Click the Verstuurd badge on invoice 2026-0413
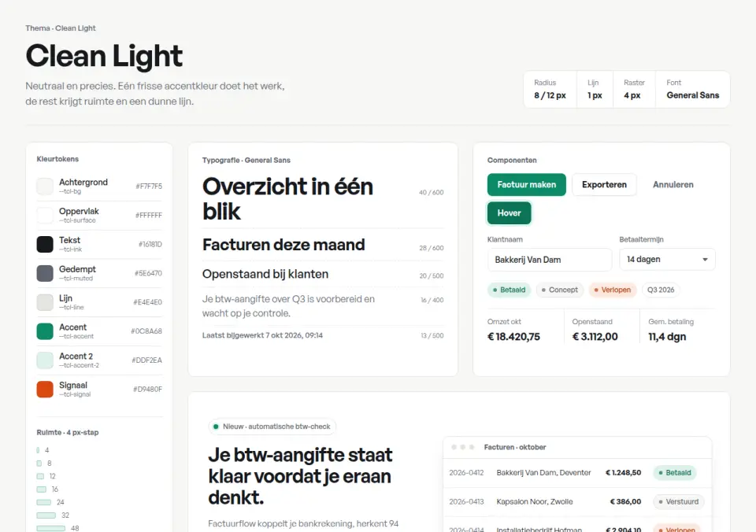Viewport: 756px width, 532px height. (x=678, y=501)
